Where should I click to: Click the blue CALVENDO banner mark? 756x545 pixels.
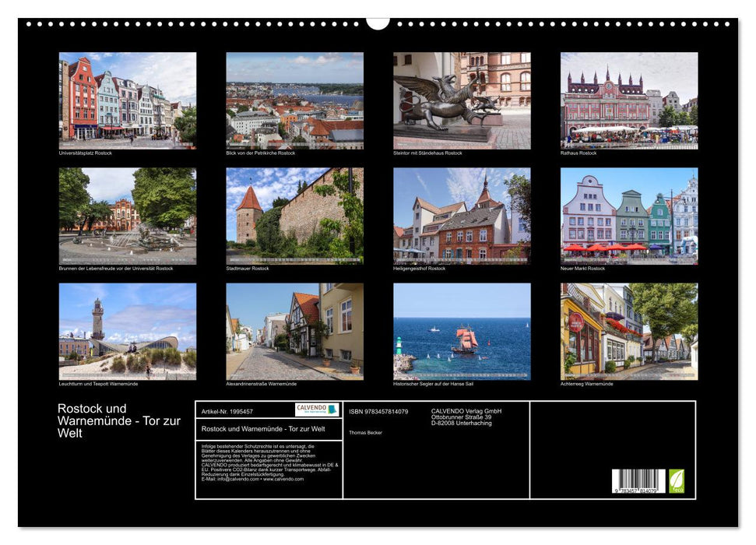coord(332,409)
